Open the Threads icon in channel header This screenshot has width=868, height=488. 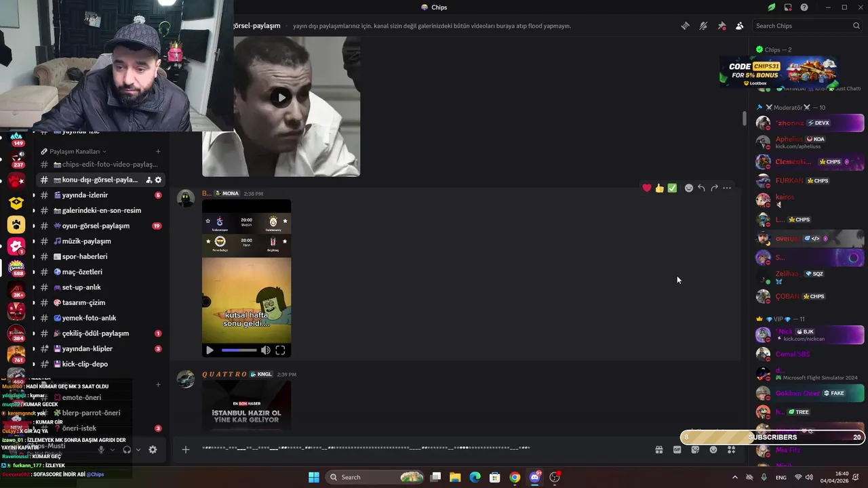(685, 26)
